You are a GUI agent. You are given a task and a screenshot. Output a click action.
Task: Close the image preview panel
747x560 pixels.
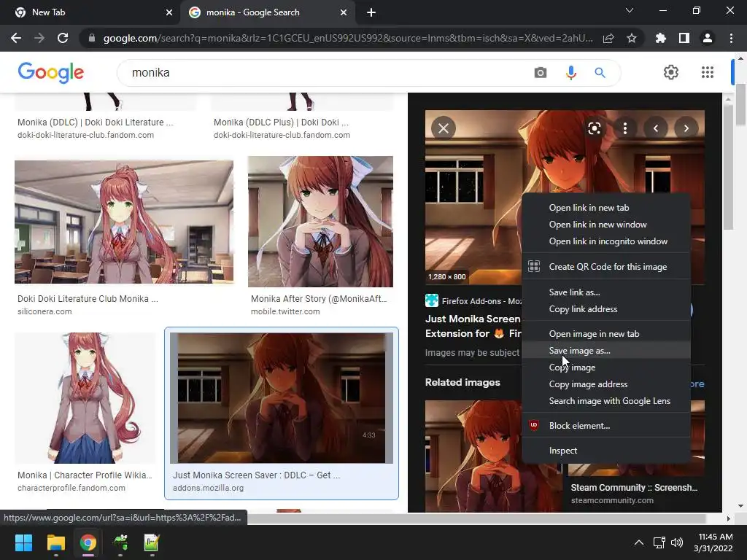click(x=444, y=128)
